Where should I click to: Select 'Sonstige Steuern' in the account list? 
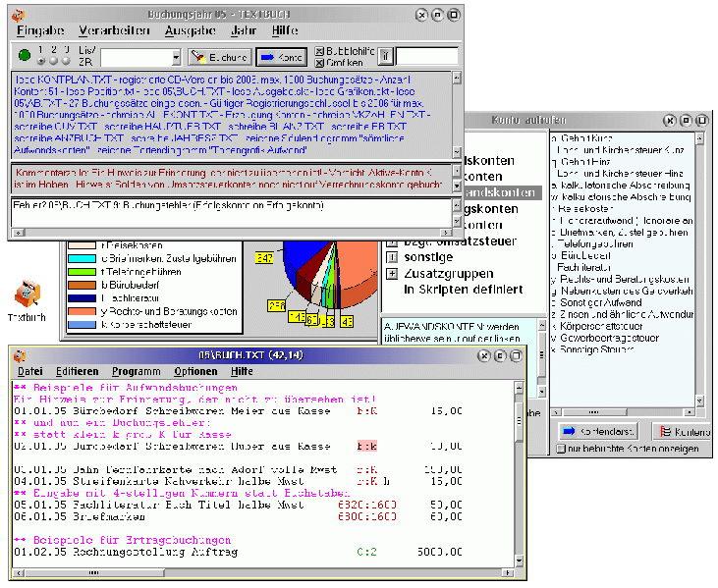[x=597, y=349]
